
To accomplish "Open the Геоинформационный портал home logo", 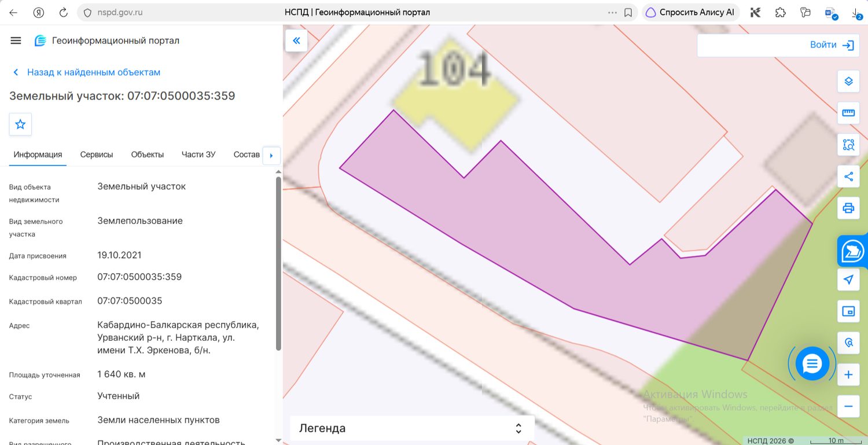I will (x=107, y=41).
